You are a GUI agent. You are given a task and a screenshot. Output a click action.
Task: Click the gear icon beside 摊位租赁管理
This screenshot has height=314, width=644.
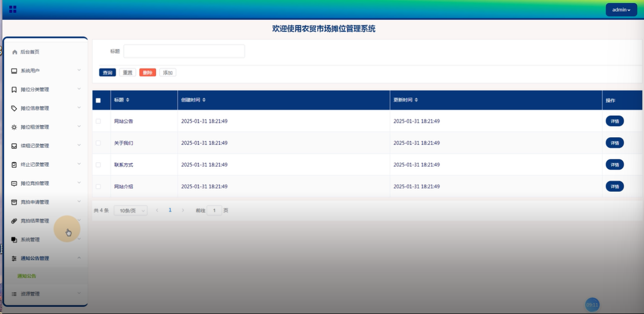click(x=14, y=128)
